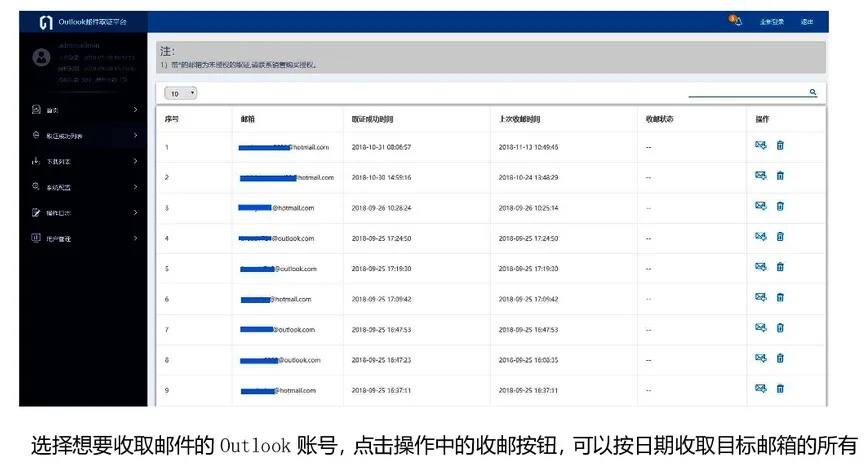Click the receive-mail icon in row 9
This screenshot has height=465, width=866.
pos(761,389)
